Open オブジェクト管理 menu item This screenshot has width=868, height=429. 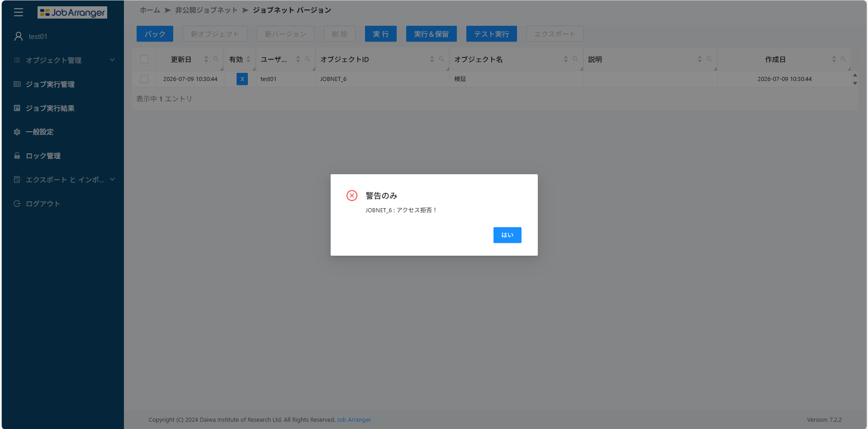pyautogui.click(x=63, y=60)
